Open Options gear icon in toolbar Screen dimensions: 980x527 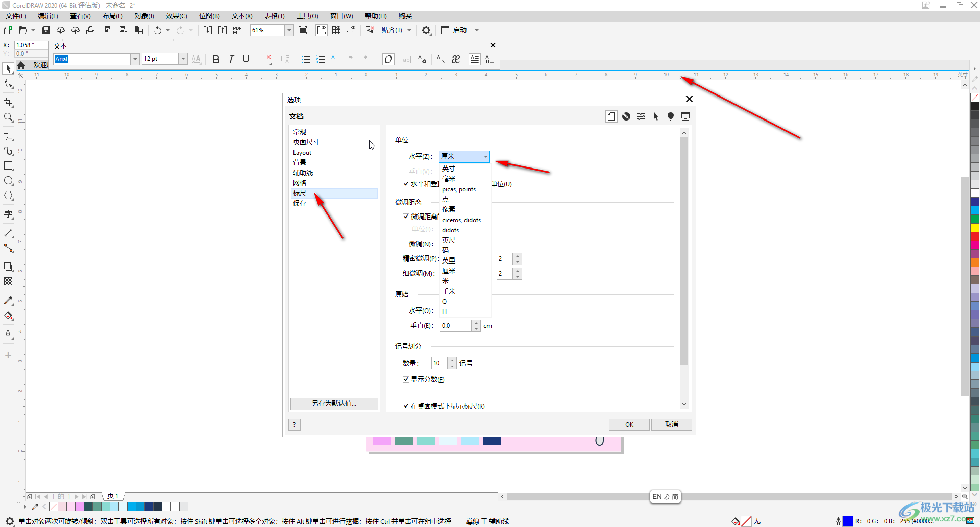click(426, 30)
